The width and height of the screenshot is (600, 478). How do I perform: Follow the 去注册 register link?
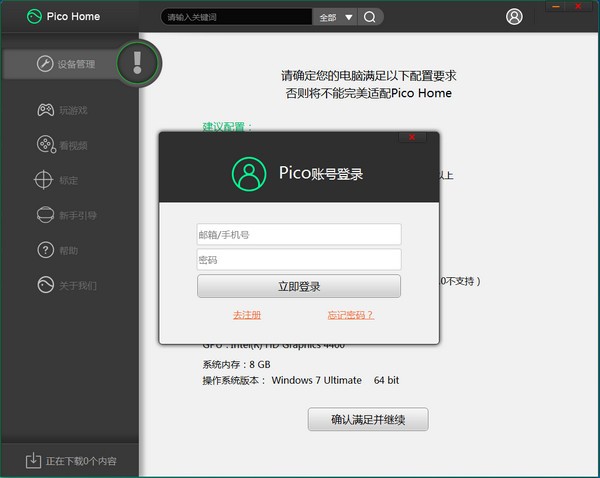tap(247, 315)
